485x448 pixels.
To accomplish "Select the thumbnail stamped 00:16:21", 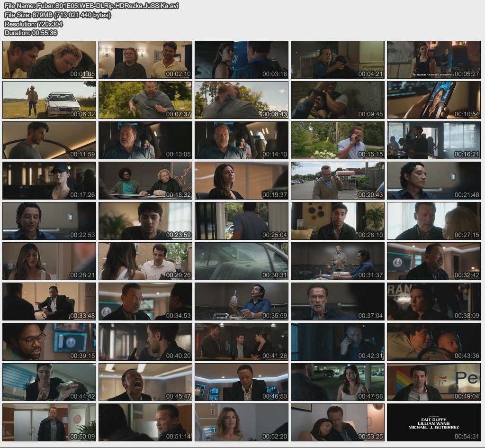I will click(434, 140).
